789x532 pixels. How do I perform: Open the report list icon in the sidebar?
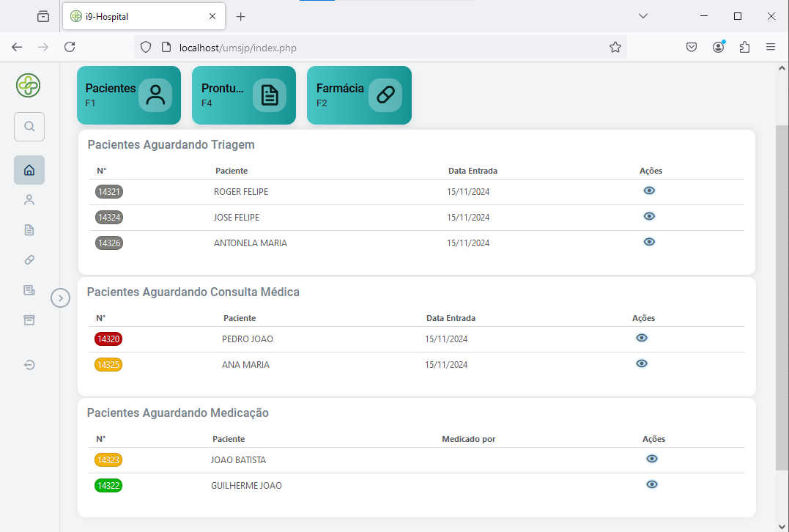click(29, 290)
